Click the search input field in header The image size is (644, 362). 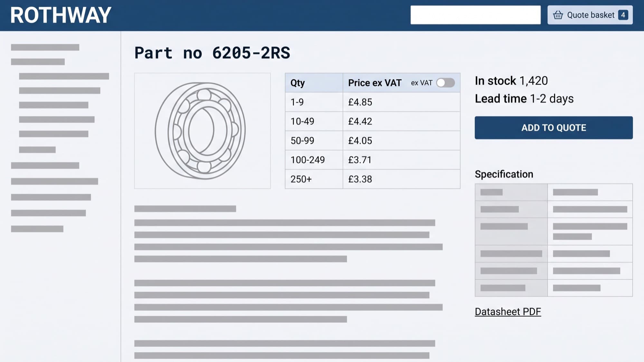475,15
